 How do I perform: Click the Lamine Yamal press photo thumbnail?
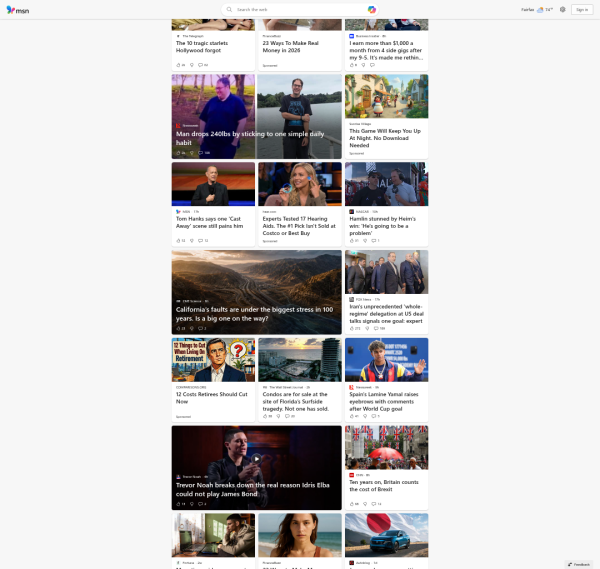[386, 360]
